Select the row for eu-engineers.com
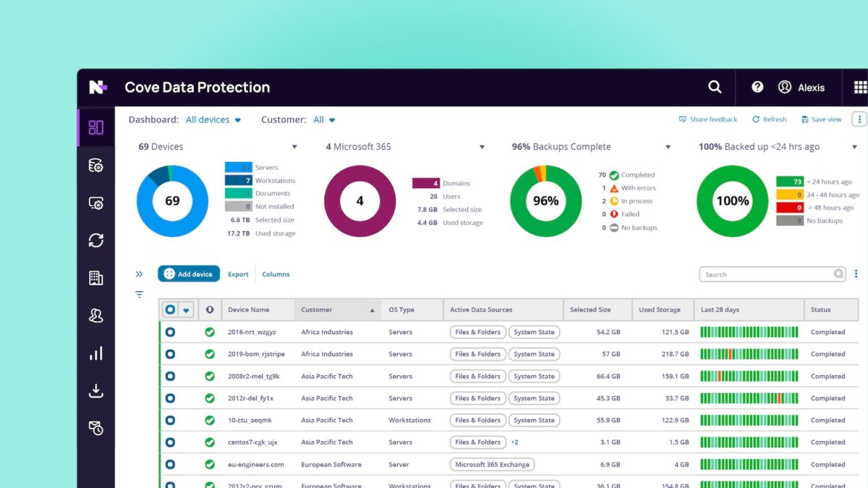The width and height of the screenshot is (868, 488). pos(170,464)
